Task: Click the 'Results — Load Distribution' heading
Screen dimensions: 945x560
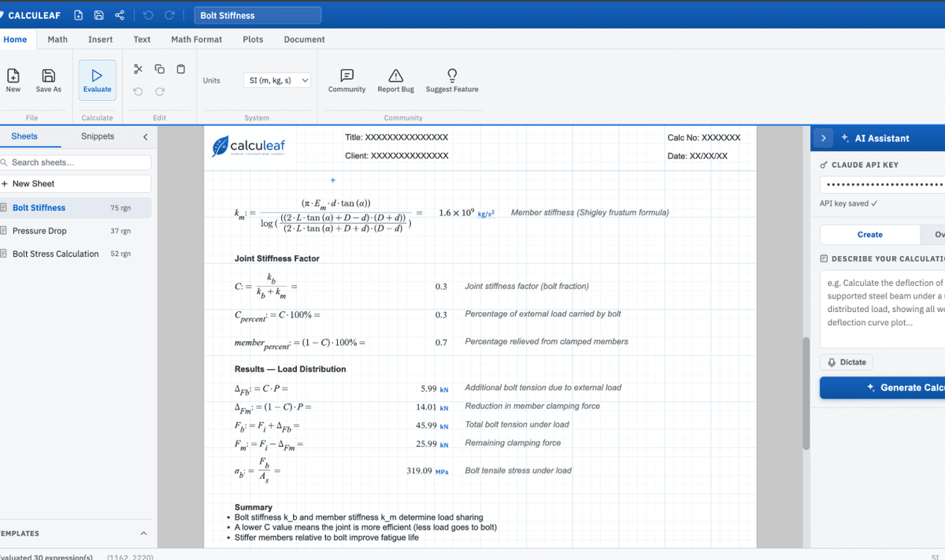Action: [290, 369]
